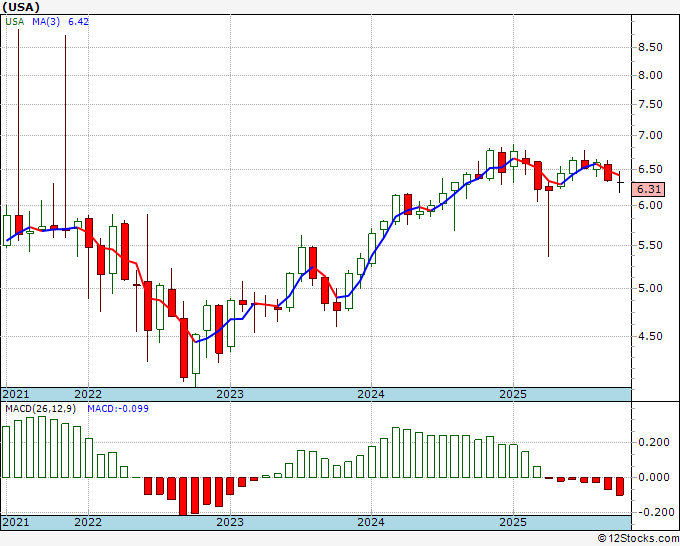Click the MA(3) moving average legend
The width and height of the screenshot is (680, 546).
46,22
